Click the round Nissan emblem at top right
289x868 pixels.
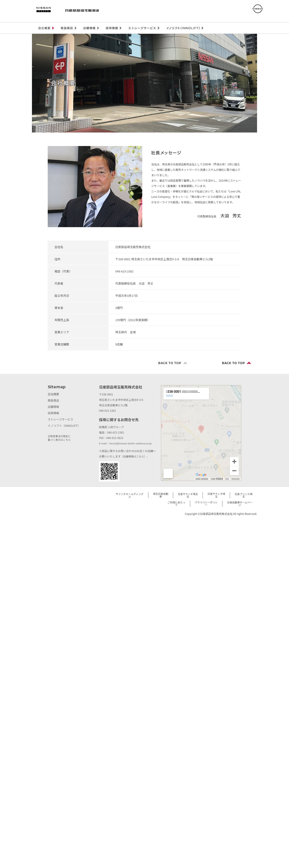tap(257, 9)
